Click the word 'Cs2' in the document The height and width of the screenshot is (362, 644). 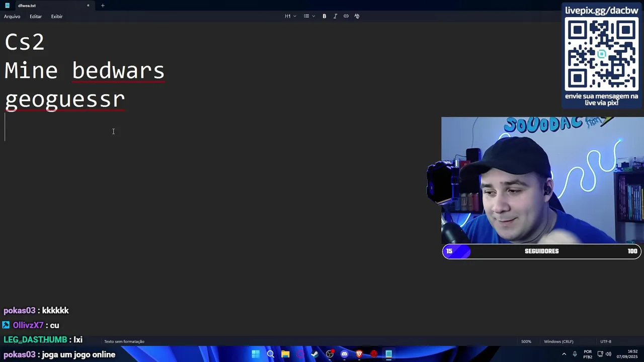coord(25,42)
